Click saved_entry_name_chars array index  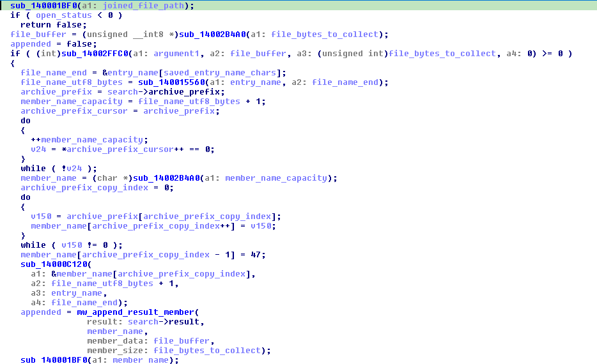pyautogui.click(x=220, y=73)
